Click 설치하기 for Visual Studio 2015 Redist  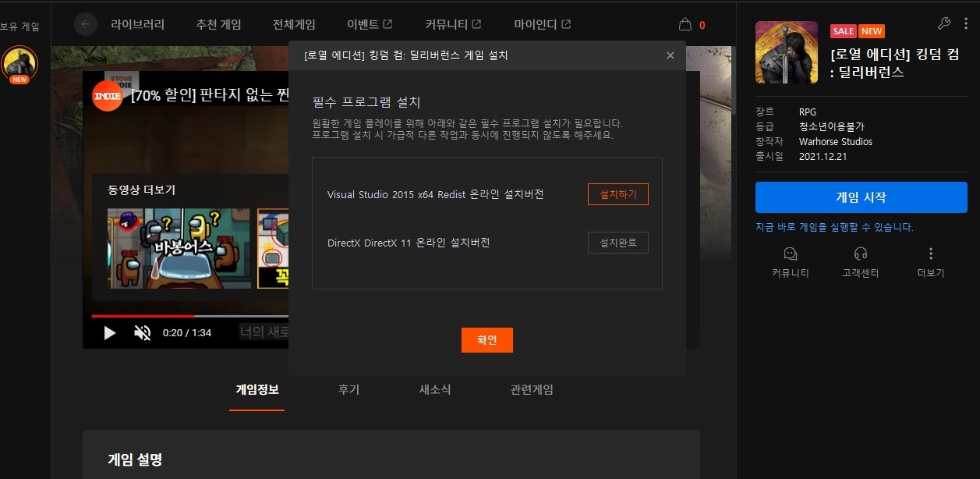(617, 194)
